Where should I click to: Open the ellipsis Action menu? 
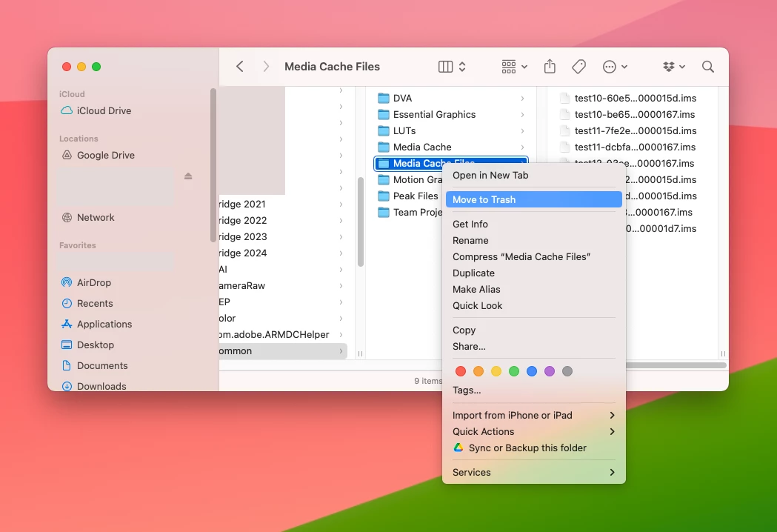615,67
